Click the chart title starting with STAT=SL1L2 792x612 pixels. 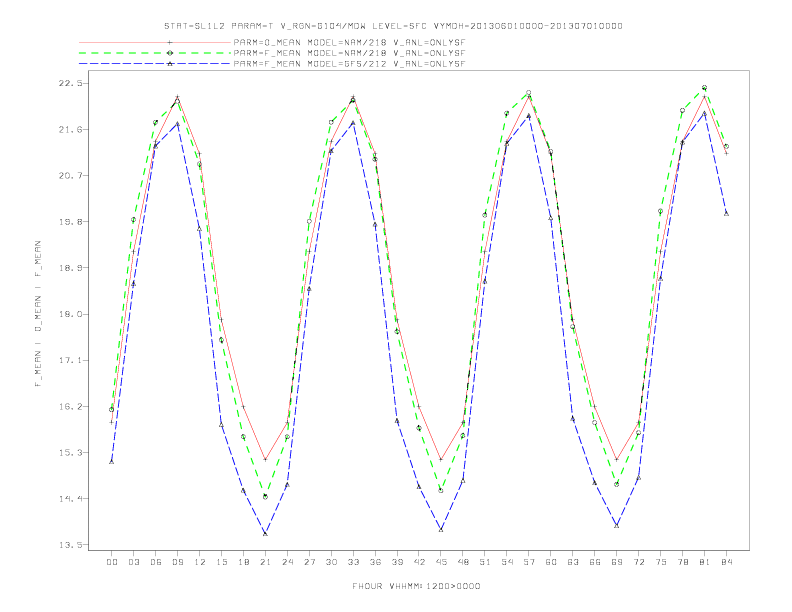point(393,26)
